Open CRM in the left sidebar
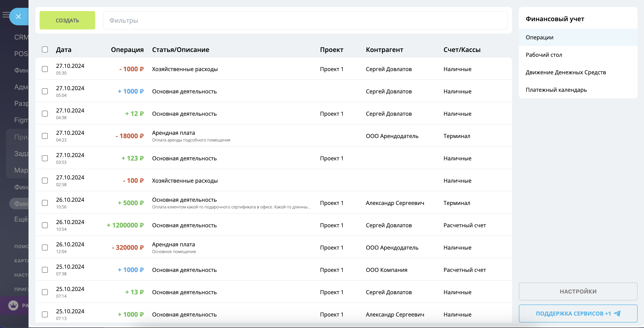This screenshot has height=328, width=644. 21,37
